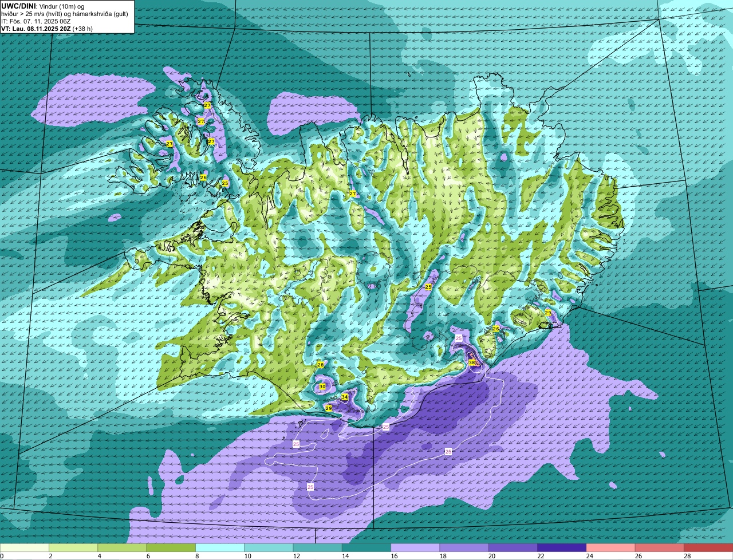Click the header line 'hviður > 25 m/s (hvítt)'
The width and height of the screenshot is (733, 560).
coord(33,14)
